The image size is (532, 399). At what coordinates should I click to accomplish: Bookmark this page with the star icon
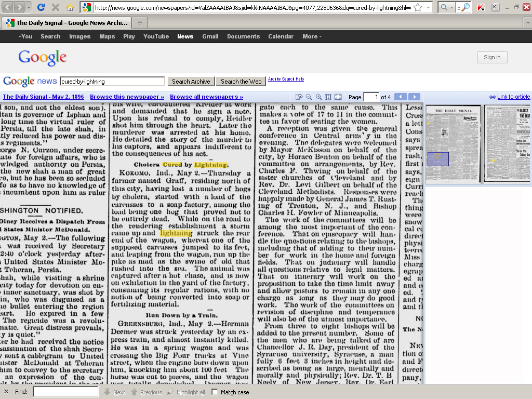(418, 7)
